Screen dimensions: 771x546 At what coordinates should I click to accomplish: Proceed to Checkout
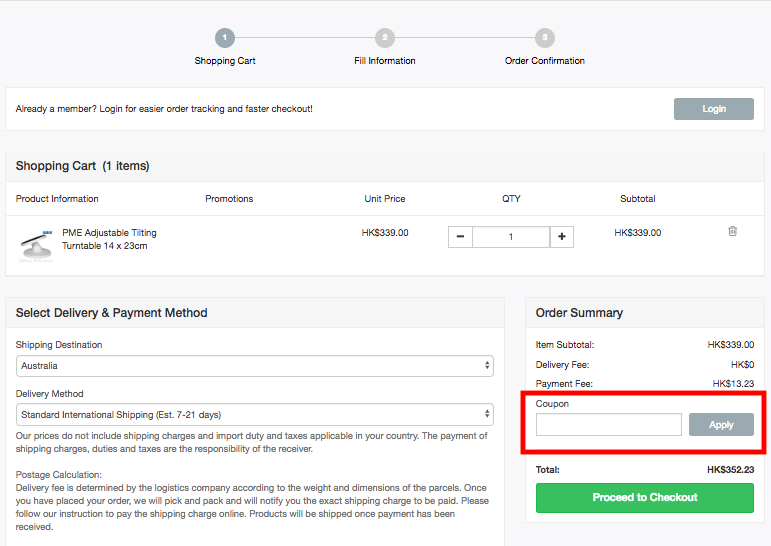(x=644, y=498)
